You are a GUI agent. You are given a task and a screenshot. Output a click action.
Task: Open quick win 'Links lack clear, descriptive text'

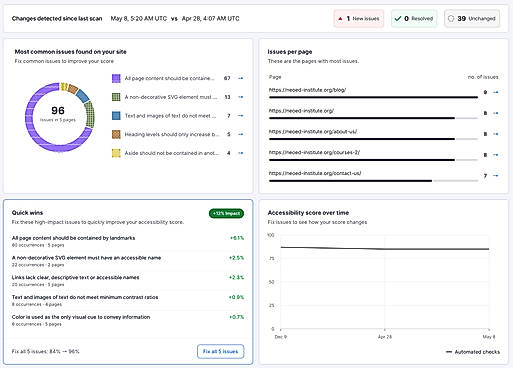[x=128, y=280]
